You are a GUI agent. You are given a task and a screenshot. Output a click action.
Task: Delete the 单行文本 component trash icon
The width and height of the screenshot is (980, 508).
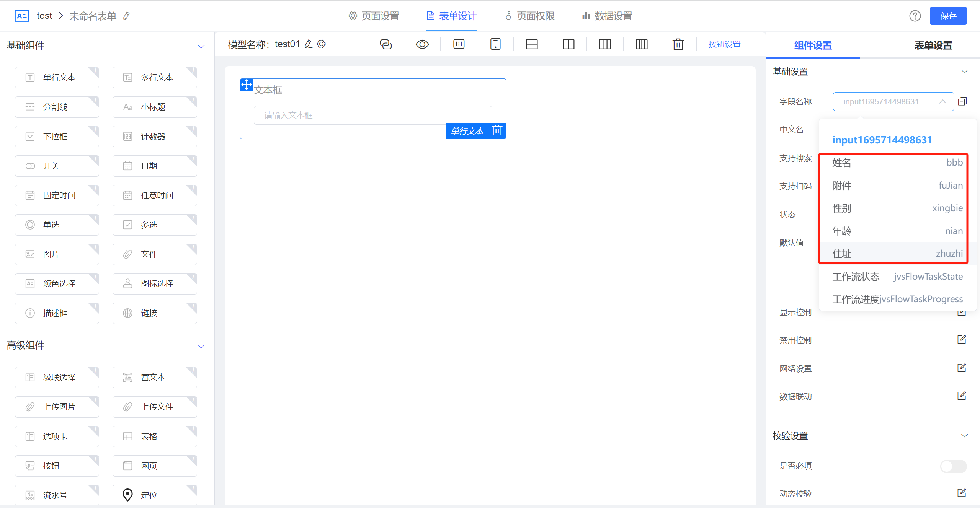pos(497,130)
